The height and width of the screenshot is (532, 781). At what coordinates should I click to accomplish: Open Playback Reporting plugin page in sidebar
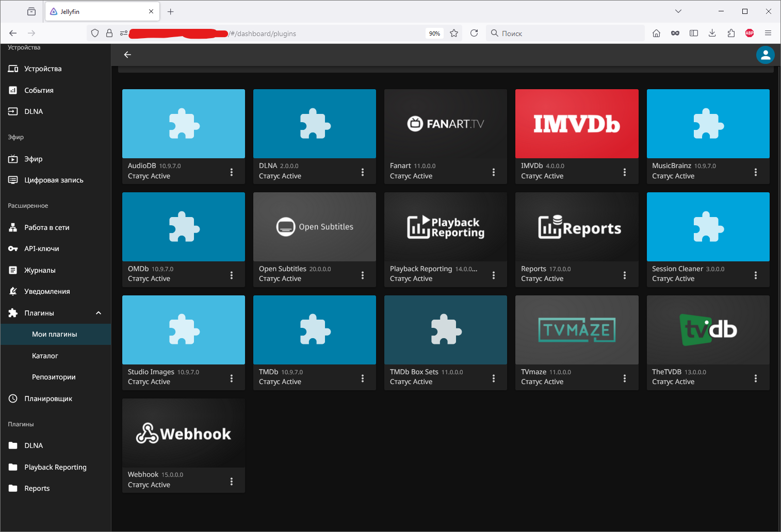coord(56,467)
